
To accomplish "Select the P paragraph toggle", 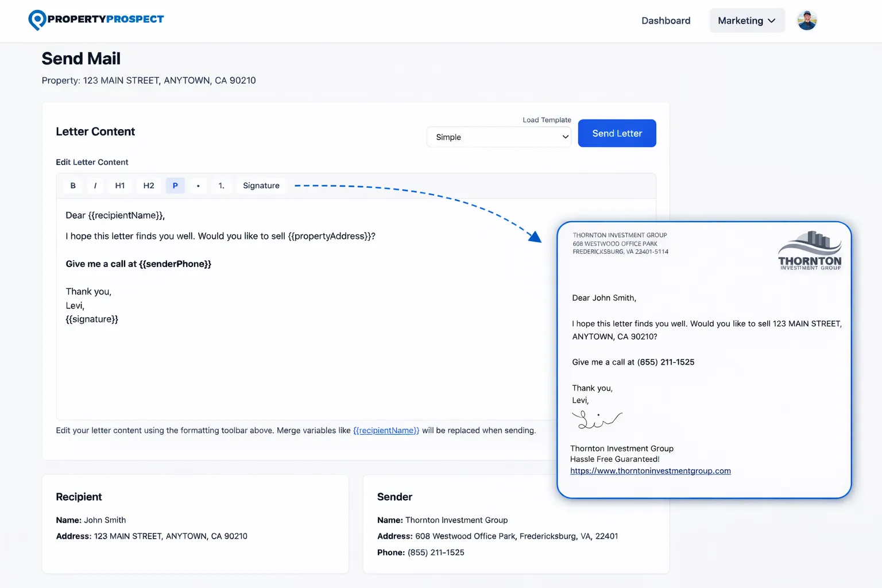I will click(x=175, y=185).
